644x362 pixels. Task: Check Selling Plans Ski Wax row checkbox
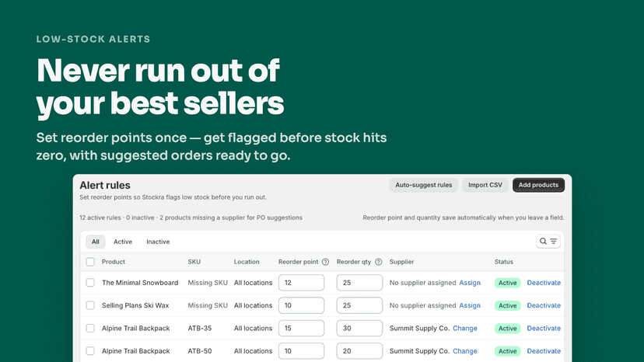pyautogui.click(x=90, y=305)
